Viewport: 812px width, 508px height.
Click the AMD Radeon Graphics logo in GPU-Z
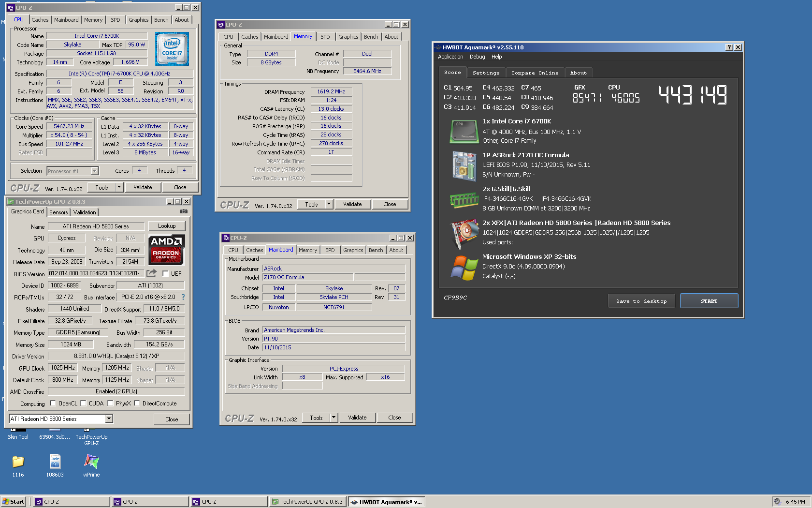click(166, 250)
